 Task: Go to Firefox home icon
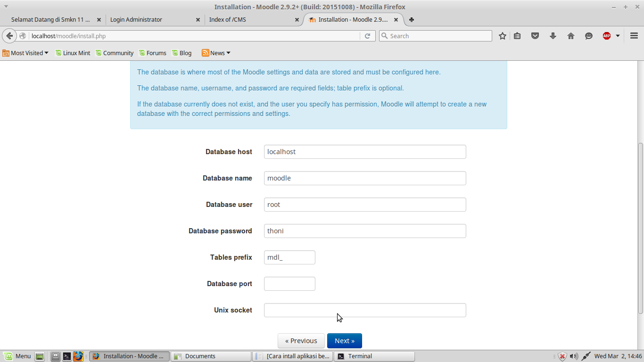(571, 36)
